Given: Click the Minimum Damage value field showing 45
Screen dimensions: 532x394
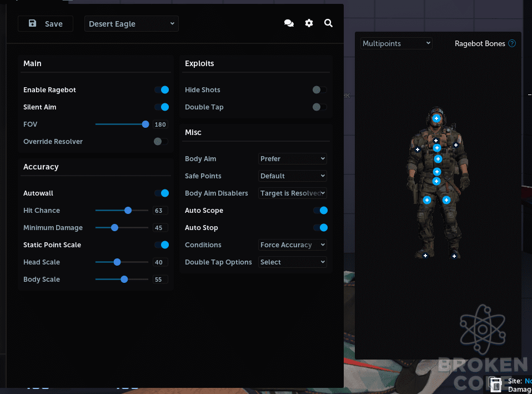Looking at the screenshot, I should (x=160, y=228).
